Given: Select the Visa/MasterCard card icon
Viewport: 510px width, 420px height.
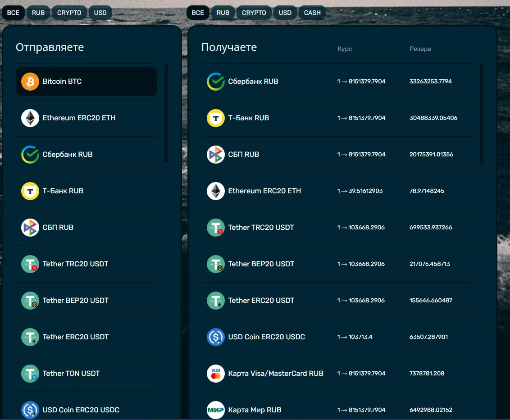Looking at the screenshot, I should [x=216, y=373].
